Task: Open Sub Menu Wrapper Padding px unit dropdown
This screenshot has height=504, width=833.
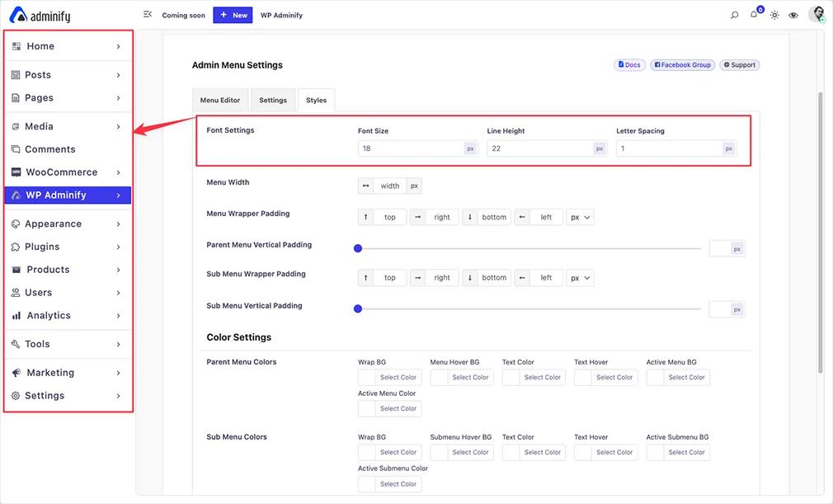Action: tap(580, 278)
